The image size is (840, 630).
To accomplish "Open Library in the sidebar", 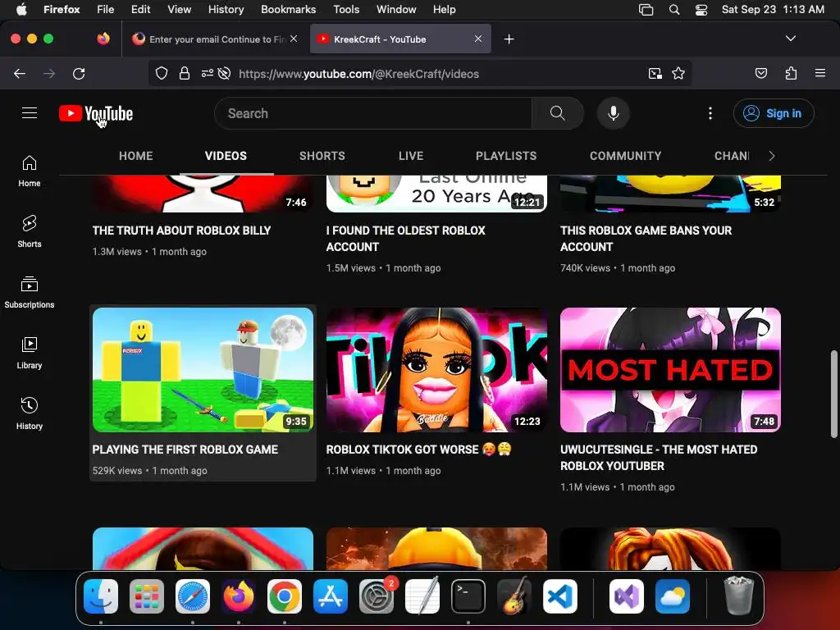I will pos(30,353).
